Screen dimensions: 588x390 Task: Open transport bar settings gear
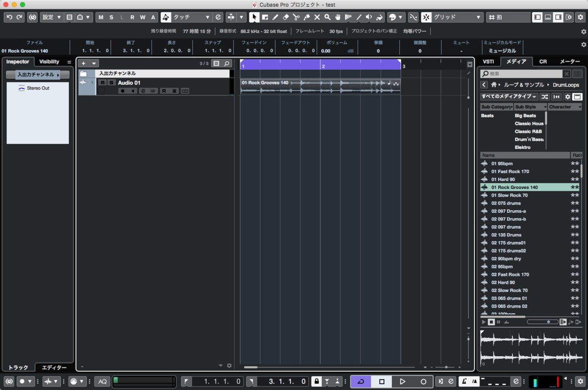(581, 381)
